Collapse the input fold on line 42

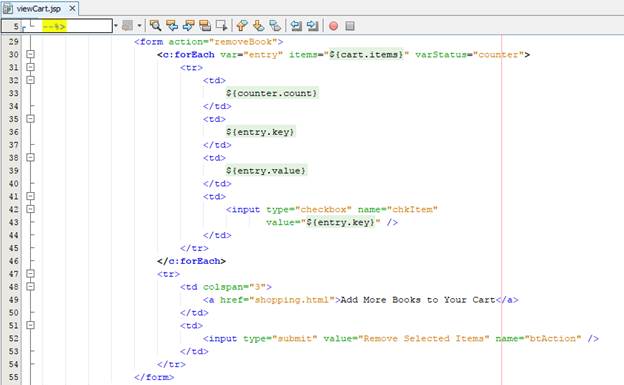pyautogui.click(x=30, y=209)
